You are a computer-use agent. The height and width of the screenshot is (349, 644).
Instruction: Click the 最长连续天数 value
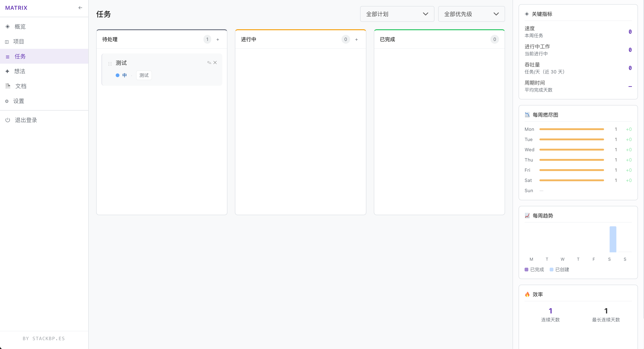point(606,311)
